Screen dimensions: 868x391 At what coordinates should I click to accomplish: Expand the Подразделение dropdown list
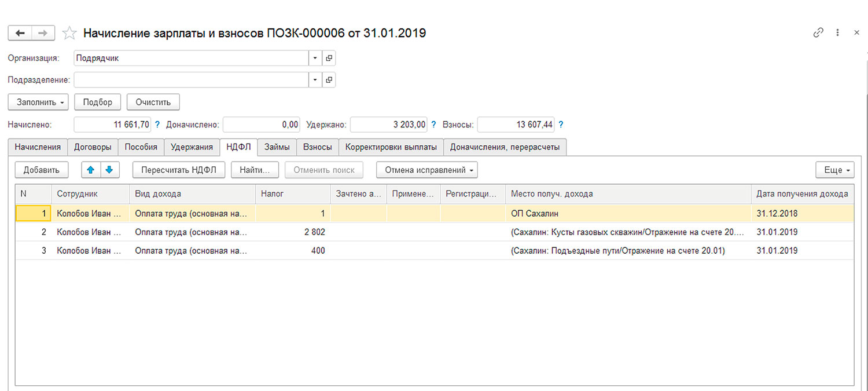315,80
